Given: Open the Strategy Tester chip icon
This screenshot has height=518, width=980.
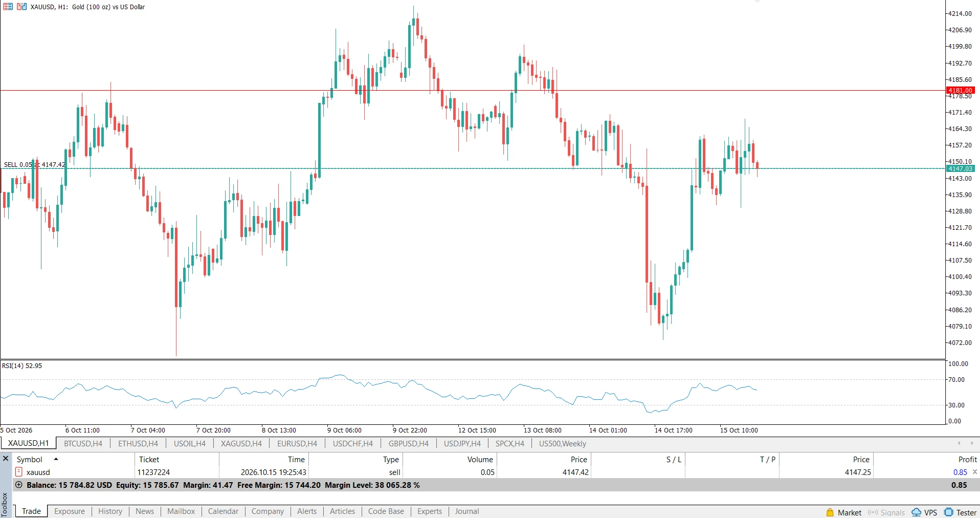Looking at the screenshot, I should pyautogui.click(x=948, y=512).
